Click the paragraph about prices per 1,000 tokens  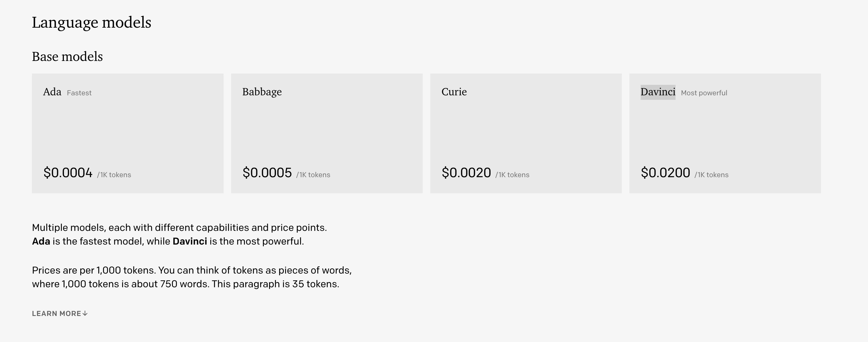192,277
